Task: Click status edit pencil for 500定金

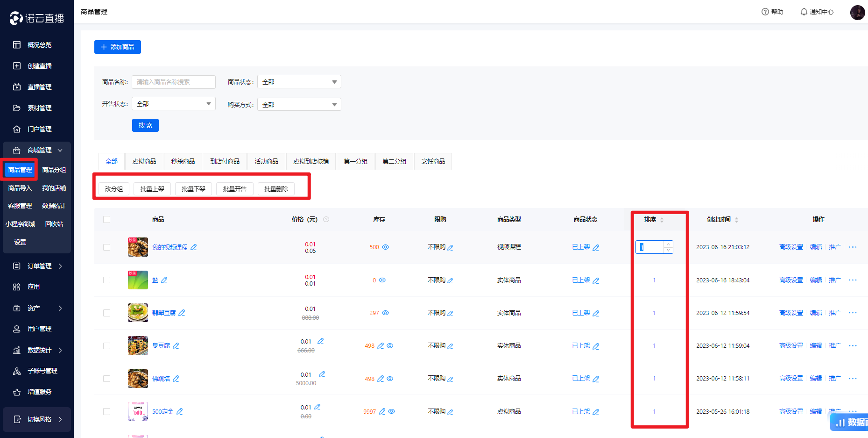Action: (596, 412)
